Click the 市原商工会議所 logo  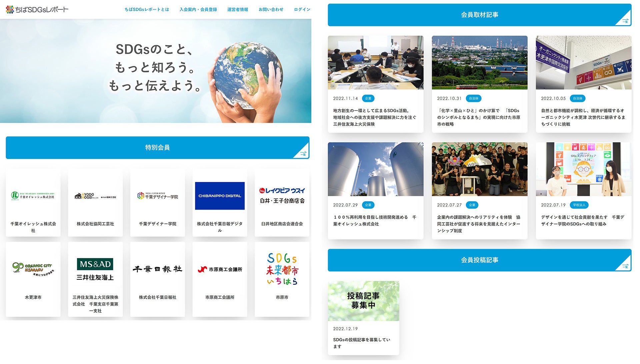(220, 269)
